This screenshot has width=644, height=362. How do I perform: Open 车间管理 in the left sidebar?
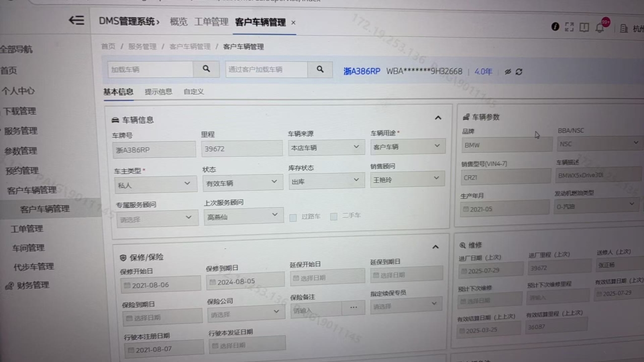(29, 248)
